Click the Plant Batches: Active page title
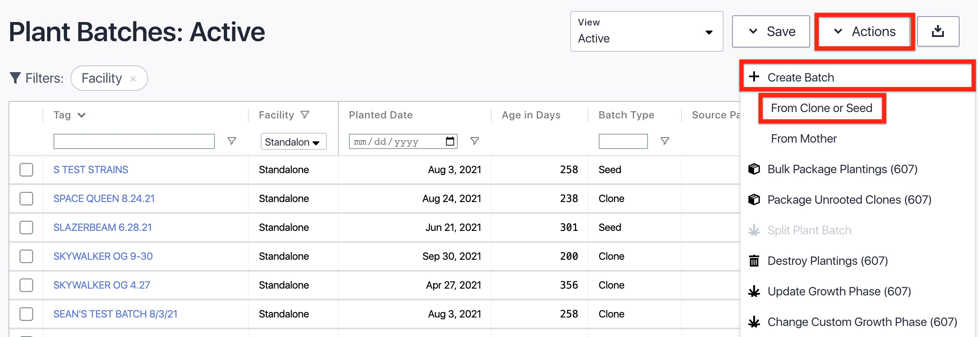 [x=137, y=32]
